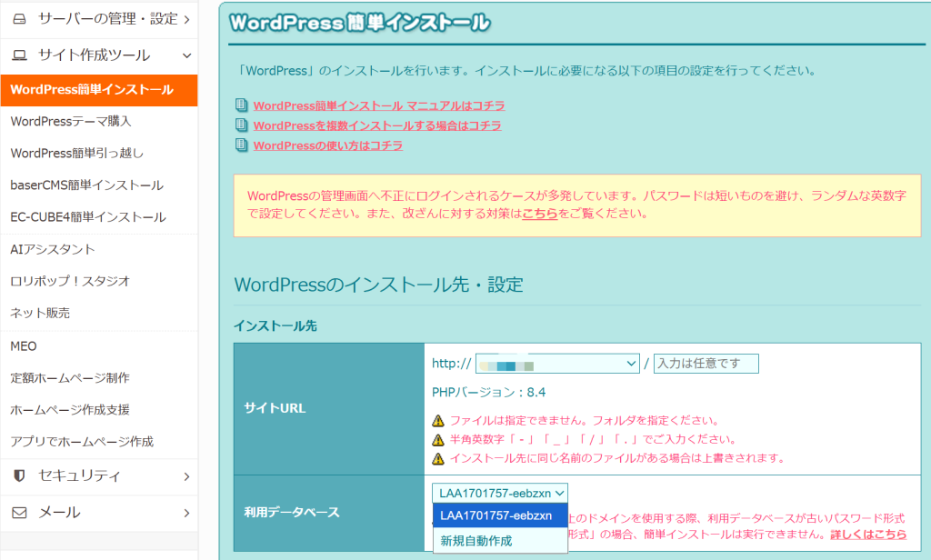Image resolution: width=931 pixels, height=560 pixels.
Task: Select 新規自動作成 from database dropdown
Action: (x=476, y=541)
